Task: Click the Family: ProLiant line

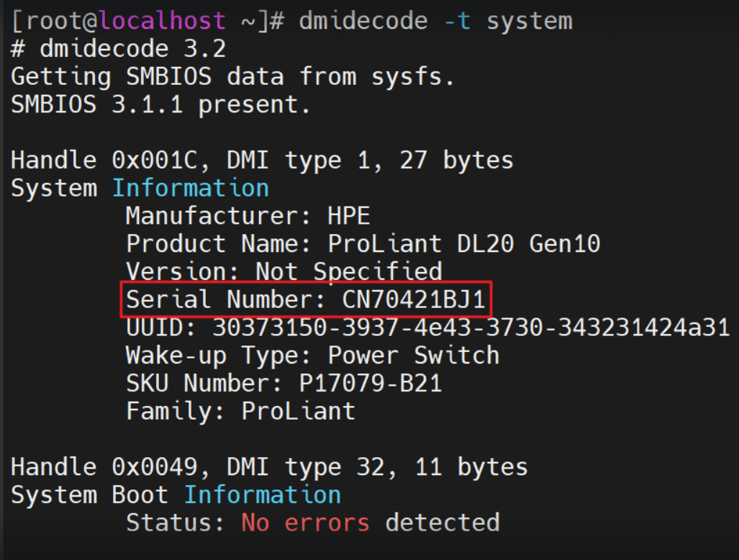Action: click(x=240, y=411)
